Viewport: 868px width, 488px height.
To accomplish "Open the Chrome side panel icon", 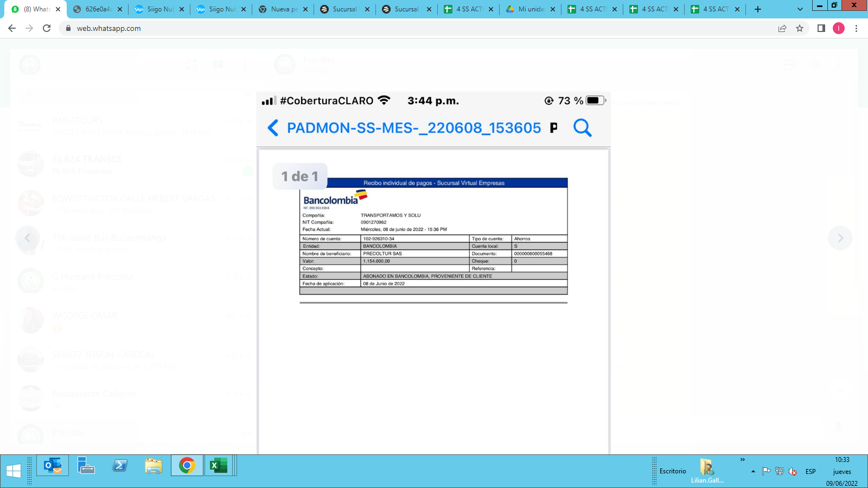I will (x=821, y=28).
